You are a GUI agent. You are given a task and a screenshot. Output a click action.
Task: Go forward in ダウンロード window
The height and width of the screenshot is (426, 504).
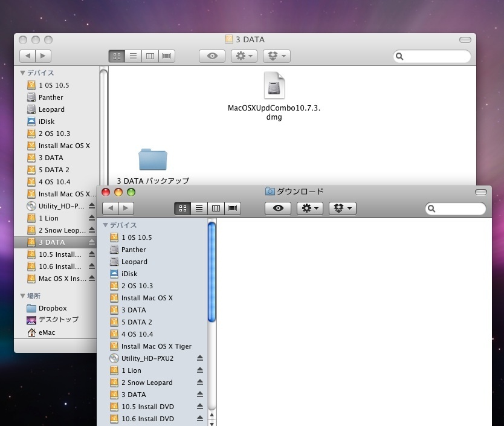click(126, 208)
